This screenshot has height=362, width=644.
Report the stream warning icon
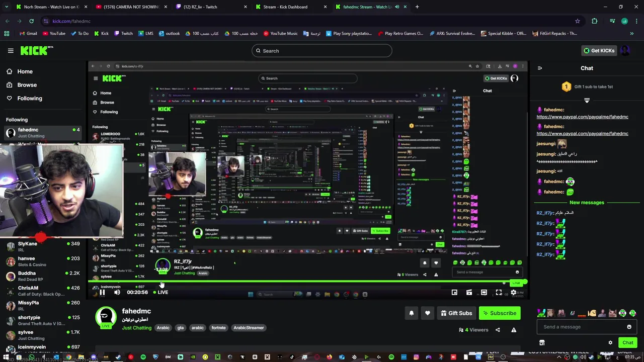point(514,330)
